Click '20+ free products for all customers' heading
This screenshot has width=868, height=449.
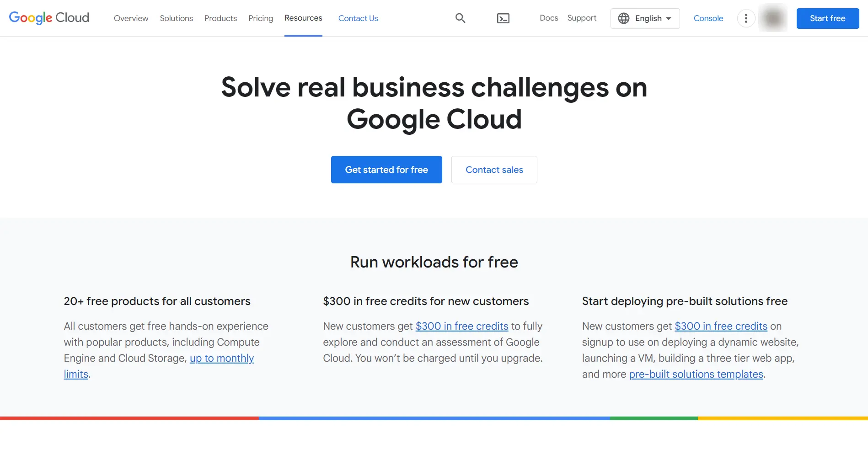coord(157,301)
